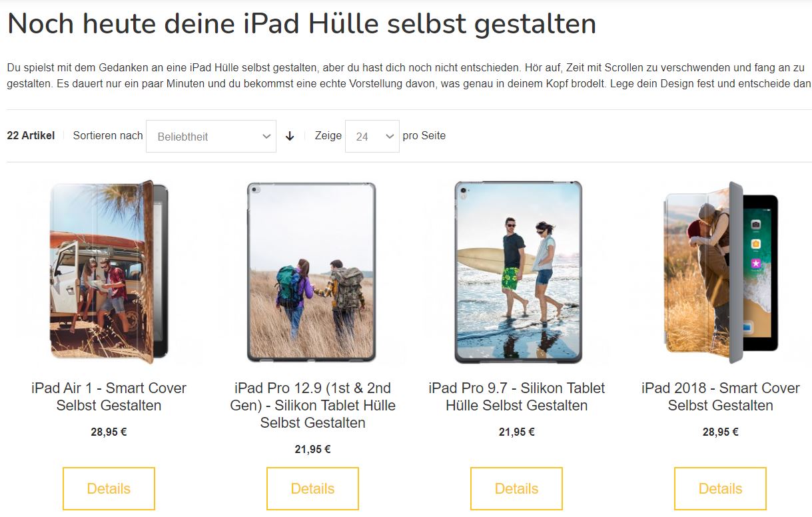Click Details button for iPad 2018

tap(721, 488)
